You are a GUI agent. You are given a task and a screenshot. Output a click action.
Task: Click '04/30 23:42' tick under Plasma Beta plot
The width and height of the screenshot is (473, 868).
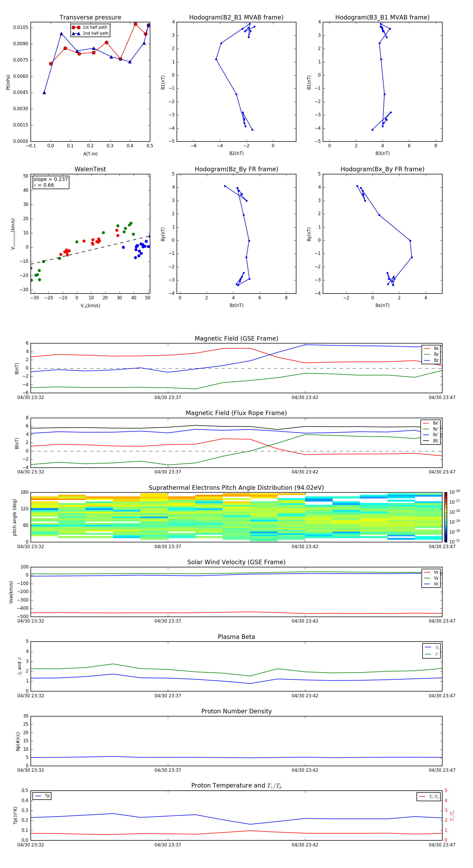tap(305, 696)
